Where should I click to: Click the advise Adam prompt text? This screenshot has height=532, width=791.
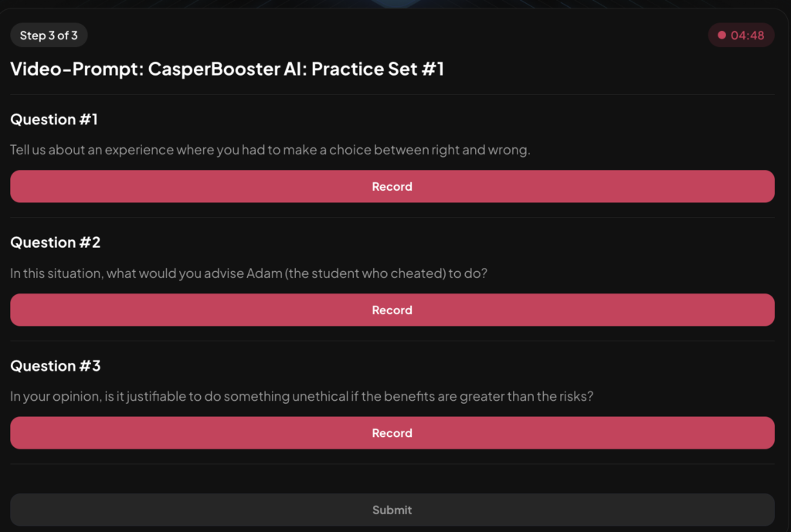247,273
